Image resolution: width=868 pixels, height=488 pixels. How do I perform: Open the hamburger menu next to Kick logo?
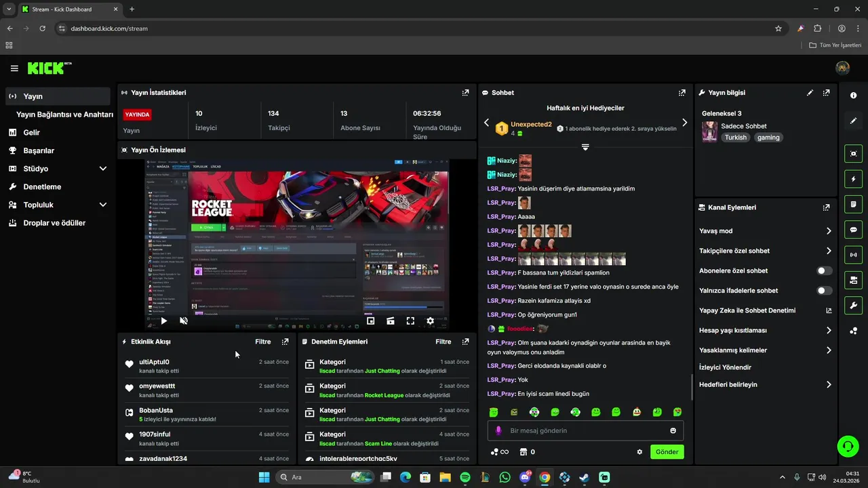coord(14,68)
